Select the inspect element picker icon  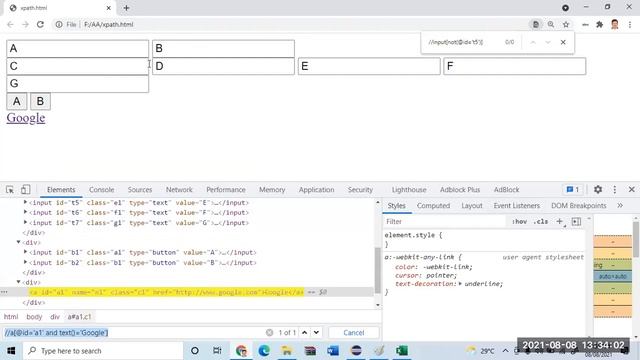(10, 190)
